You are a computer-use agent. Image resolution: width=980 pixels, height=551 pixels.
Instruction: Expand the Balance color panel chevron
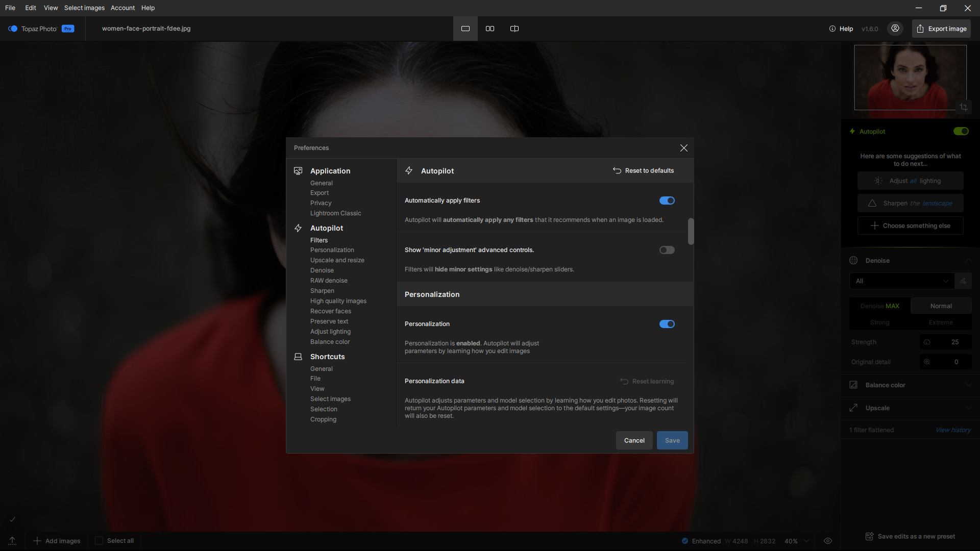(x=968, y=385)
